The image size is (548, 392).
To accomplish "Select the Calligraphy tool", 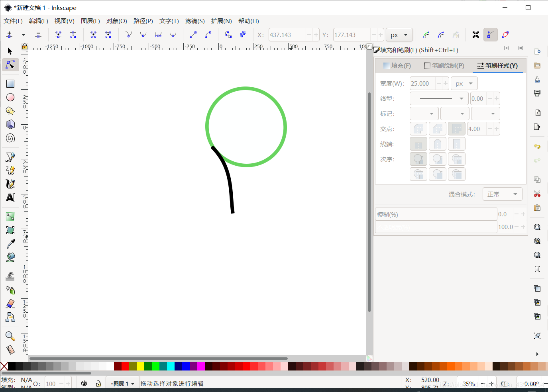I will pos(10,184).
